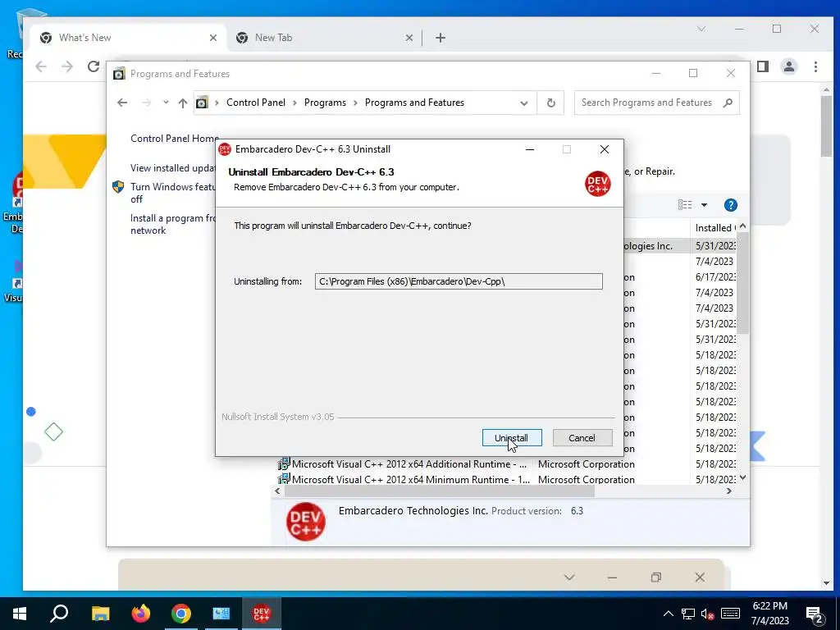Open Control Panel Home link
This screenshot has height=630, width=840.
tap(174, 138)
